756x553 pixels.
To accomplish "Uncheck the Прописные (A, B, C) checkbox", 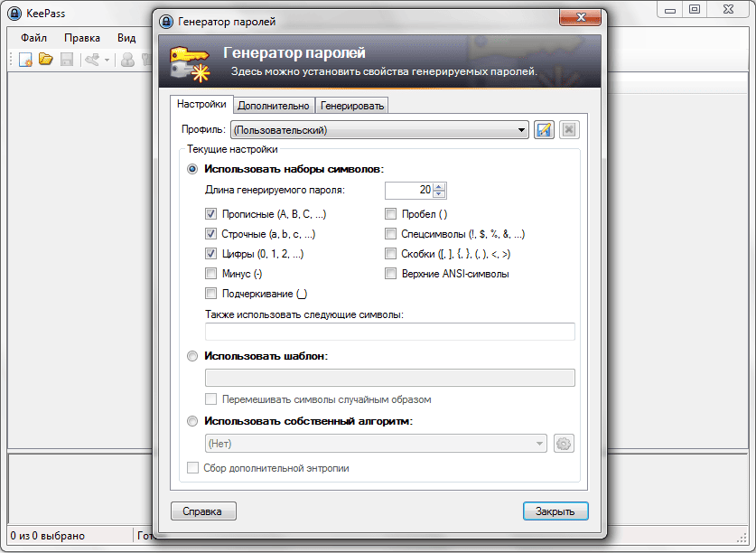I will pyautogui.click(x=210, y=214).
